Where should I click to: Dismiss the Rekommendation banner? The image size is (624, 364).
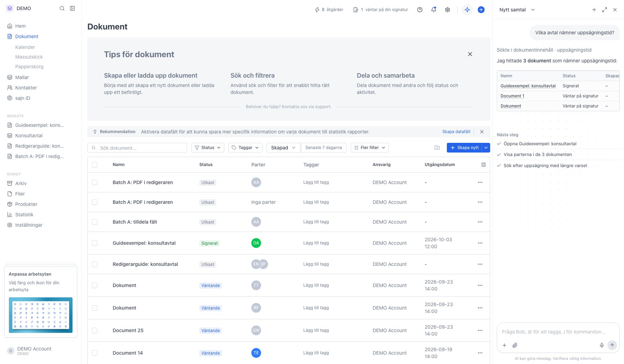[x=482, y=132]
